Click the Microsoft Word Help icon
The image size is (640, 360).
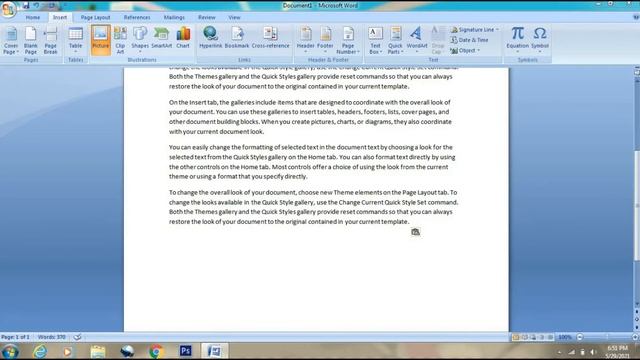[x=636, y=17]
